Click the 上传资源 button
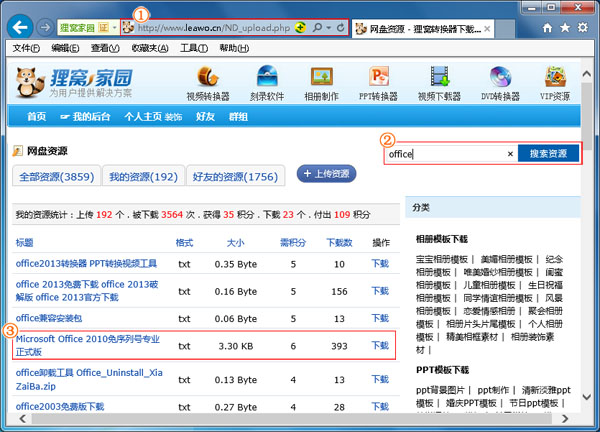The width and height of the screenshot is (600, 432). [x=326, y=174]
